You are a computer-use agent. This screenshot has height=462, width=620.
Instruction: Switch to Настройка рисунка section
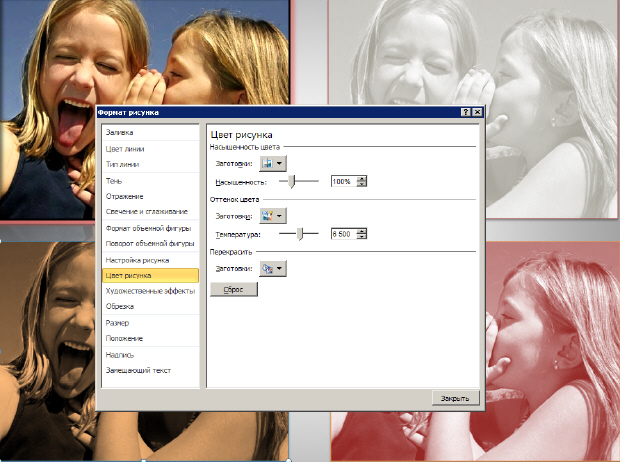pyautogui.click(x=150, y=261)
